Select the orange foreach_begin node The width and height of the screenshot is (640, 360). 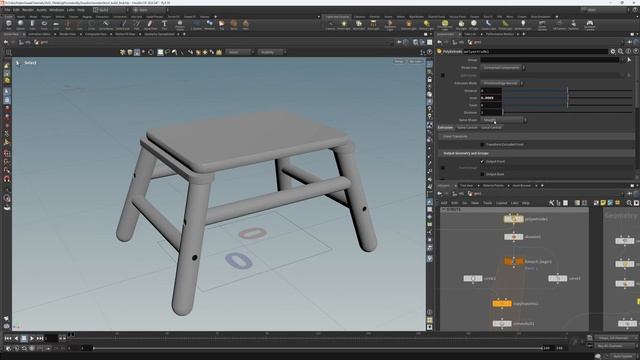pos(513,261)
